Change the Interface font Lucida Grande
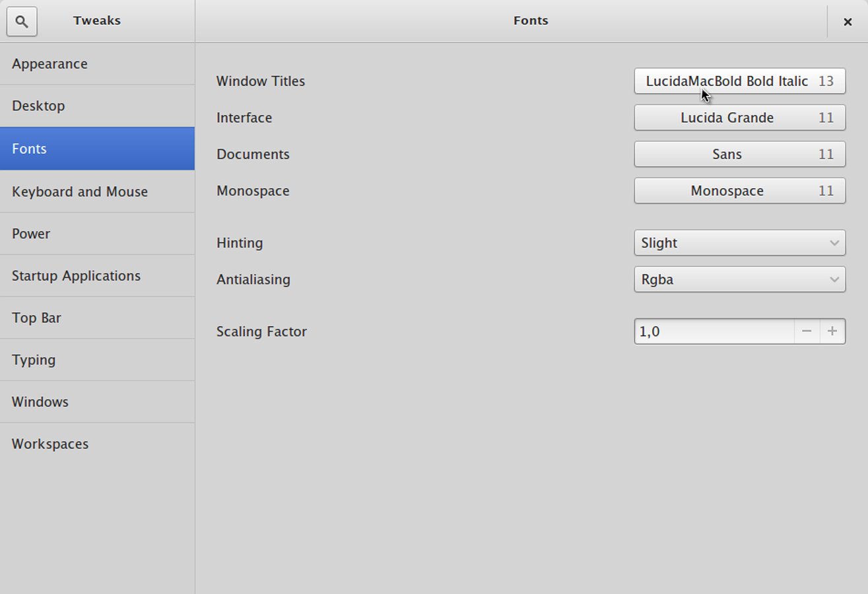 (x=739, y=117)
